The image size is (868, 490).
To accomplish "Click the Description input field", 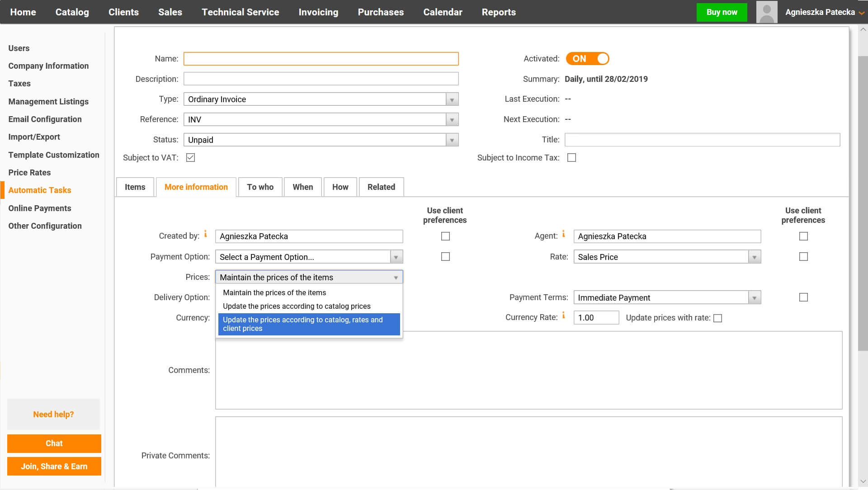I will click(x=321, y=79).
